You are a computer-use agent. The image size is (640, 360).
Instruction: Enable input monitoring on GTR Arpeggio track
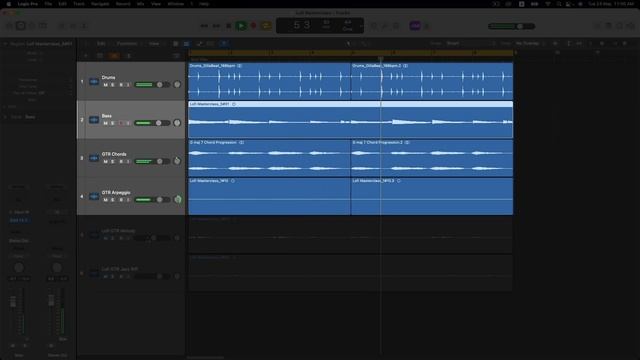click(x=128, y=200)
